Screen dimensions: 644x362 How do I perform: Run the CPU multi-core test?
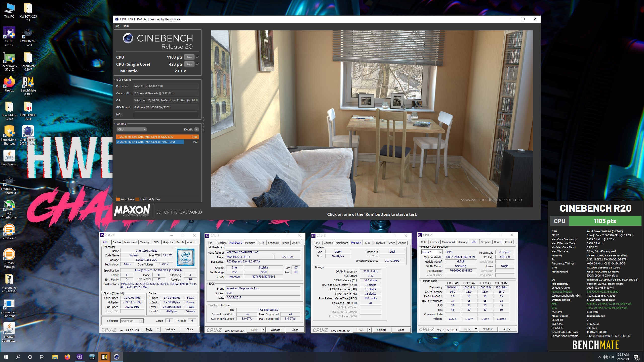pos(189,57)
